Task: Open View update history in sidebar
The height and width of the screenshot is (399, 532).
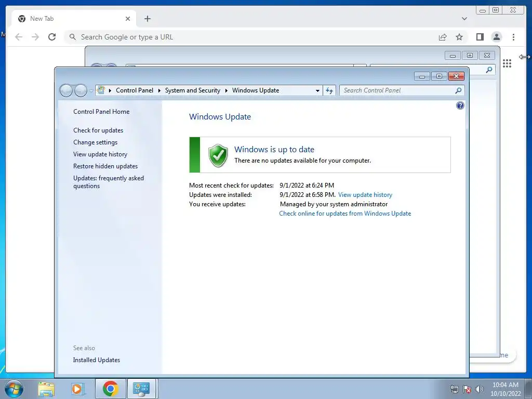Action: (x=100, y=154)
